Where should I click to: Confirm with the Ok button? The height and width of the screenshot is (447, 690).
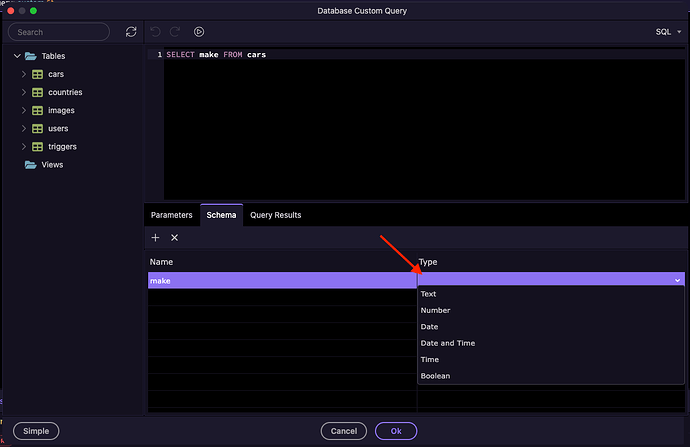point(396,431)
